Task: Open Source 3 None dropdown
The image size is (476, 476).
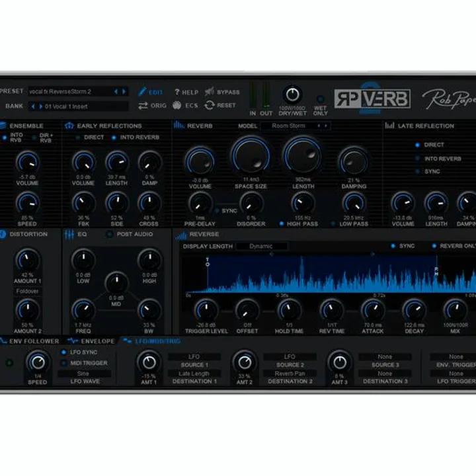Action: [x=385, y=356]
